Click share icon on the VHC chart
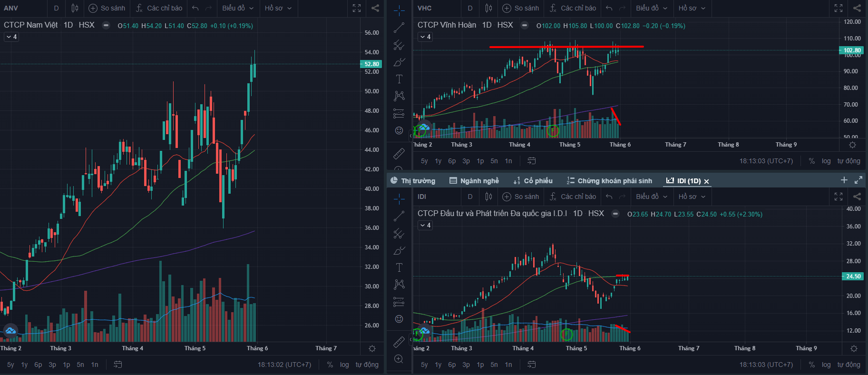The height and width of the screenshot is (375, 868). coord(857,8)
